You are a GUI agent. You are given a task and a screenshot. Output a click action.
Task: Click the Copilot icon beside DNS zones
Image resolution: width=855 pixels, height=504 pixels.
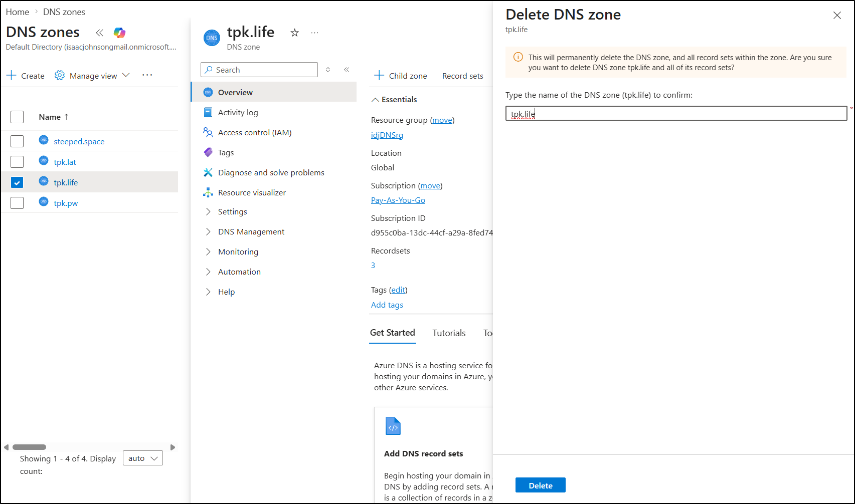[x=119, y=33]
